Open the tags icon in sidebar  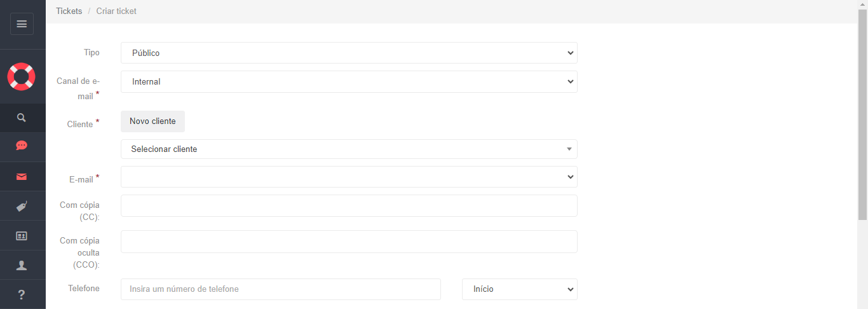pos(22,206)
